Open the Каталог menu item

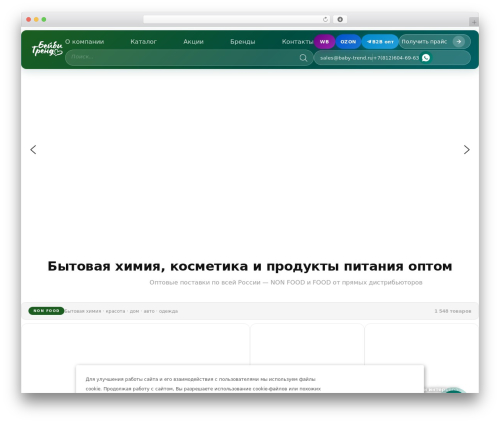coord(143,42)
